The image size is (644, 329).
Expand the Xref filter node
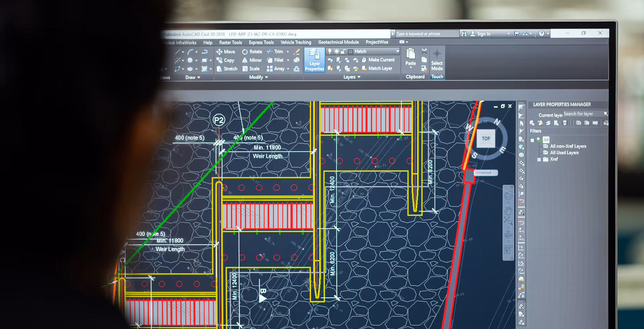[x=539, y=159]
